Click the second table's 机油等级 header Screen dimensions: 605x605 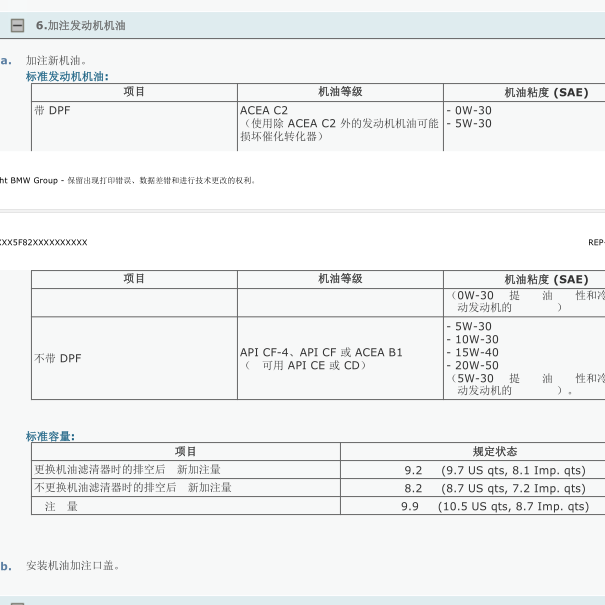340,279
